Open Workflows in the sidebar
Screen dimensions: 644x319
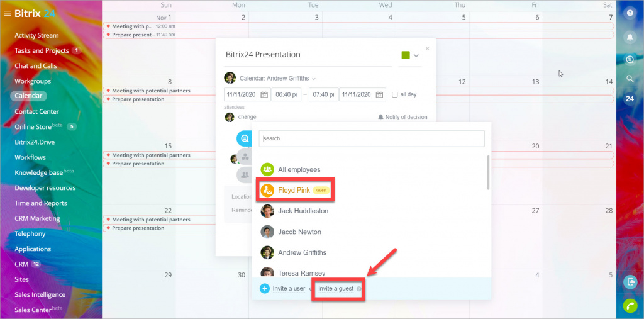[x=30, y=157]
